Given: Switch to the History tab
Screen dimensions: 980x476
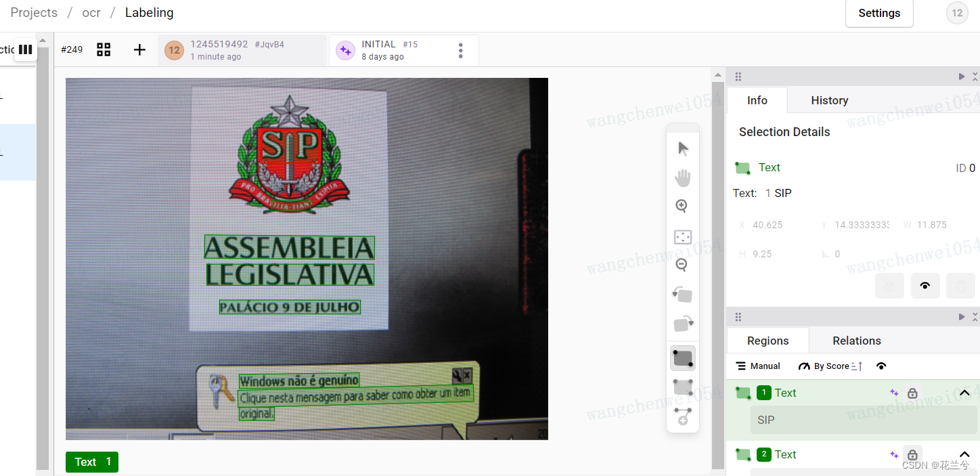Looking at the screenshot, I should coord(830,100).
